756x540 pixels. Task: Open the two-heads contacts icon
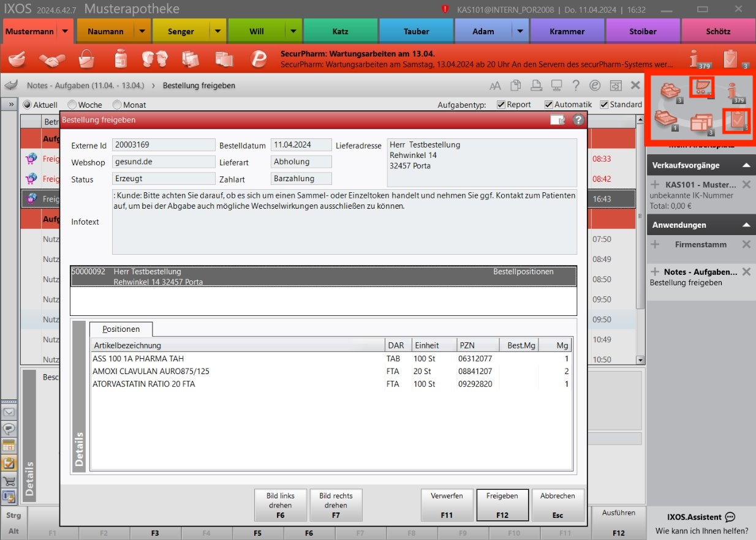point(155,59)
